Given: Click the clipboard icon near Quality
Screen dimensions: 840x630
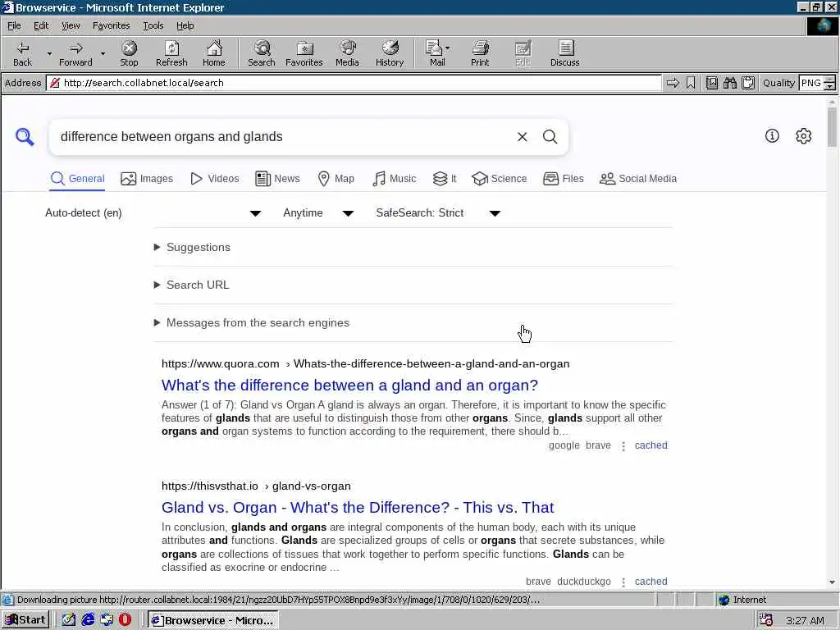Looking at the screenshot, I should click(748, 83).
